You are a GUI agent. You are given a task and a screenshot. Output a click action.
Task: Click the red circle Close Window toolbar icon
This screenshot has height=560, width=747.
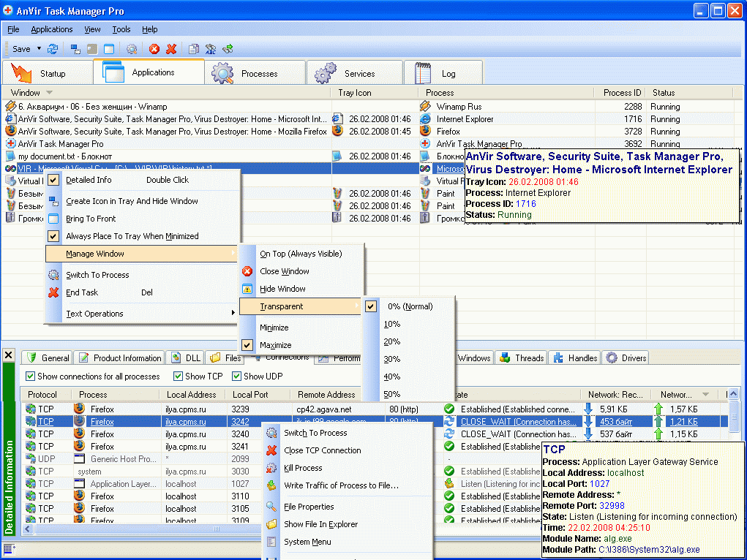(x=154, y=48)
